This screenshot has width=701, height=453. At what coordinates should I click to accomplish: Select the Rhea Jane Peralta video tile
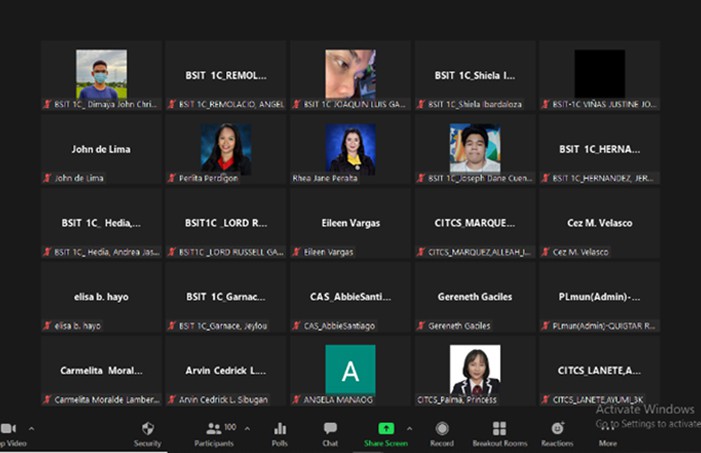click(350, 149)
